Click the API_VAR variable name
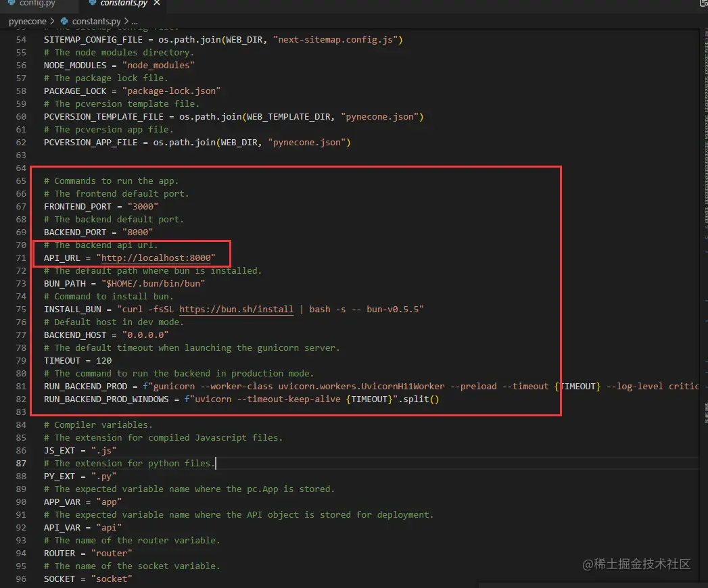The image size is (708, 588). coord(62,528)
